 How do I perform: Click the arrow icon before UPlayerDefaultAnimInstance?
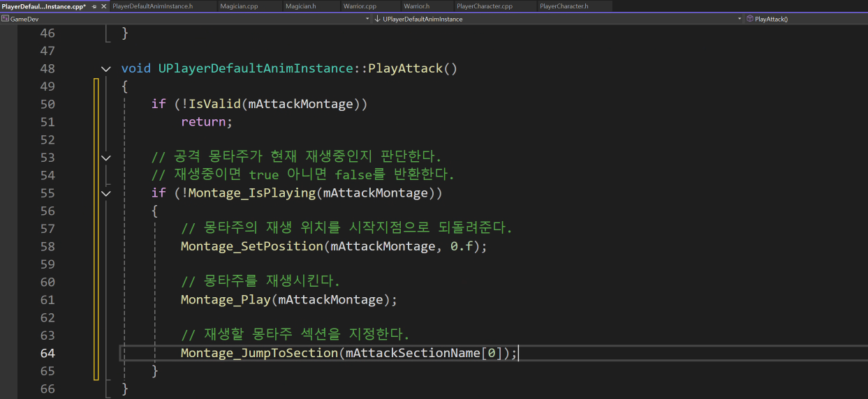click(378, 19)
